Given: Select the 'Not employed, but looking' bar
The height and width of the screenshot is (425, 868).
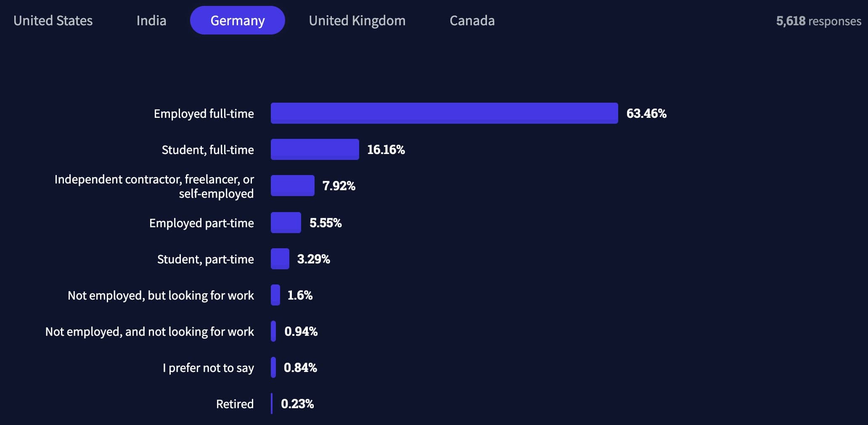Looking at the screenshot, I should [275, 295].
